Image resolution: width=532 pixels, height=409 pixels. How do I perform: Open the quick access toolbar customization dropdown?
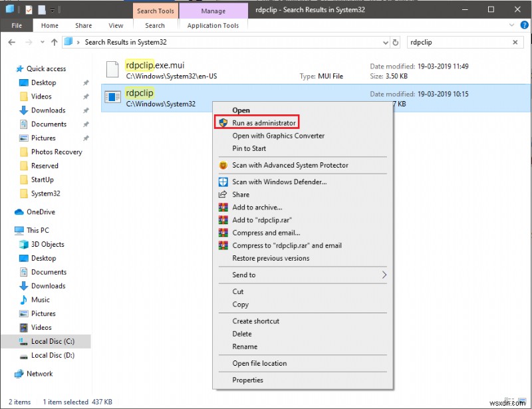53,9
